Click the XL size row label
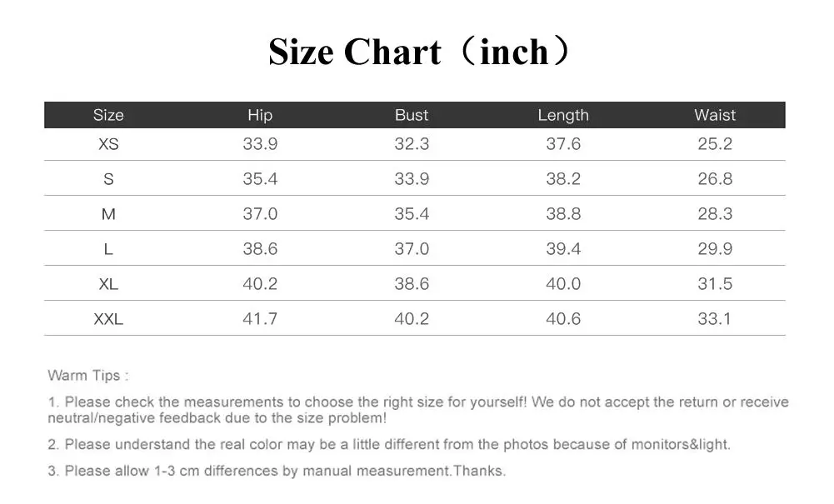 pos(108,284)
